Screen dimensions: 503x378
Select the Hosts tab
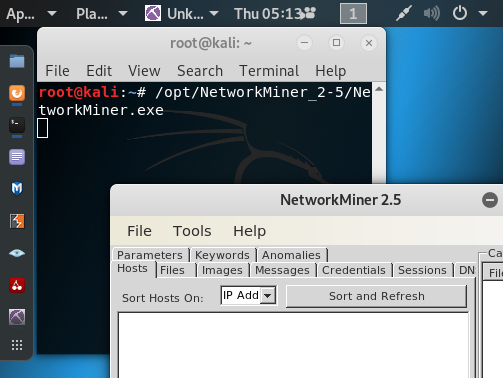tap(133, 269)
